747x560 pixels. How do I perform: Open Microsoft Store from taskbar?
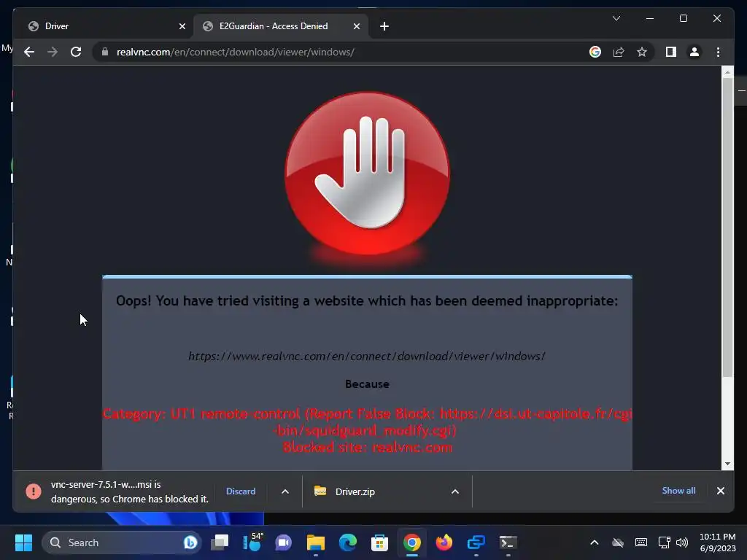379,542
